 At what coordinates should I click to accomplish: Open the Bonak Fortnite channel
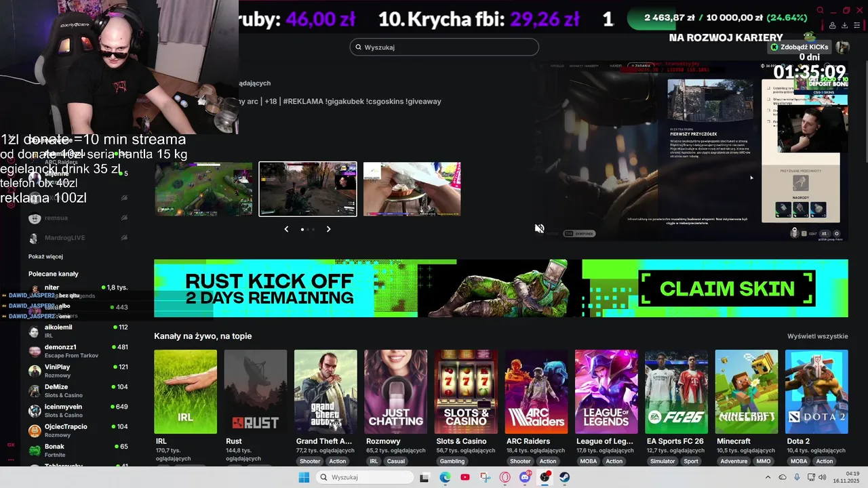tap(77, 451)
